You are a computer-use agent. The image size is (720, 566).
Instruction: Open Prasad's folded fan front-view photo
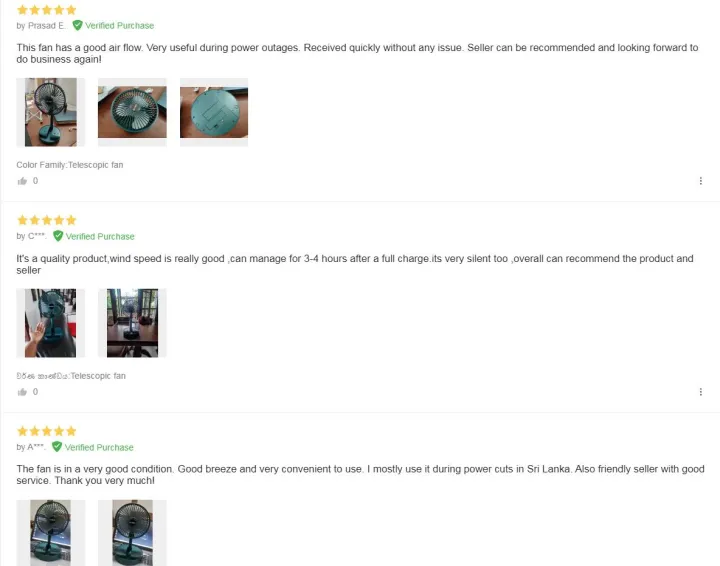pyautogui.click(x=132, y=112)
